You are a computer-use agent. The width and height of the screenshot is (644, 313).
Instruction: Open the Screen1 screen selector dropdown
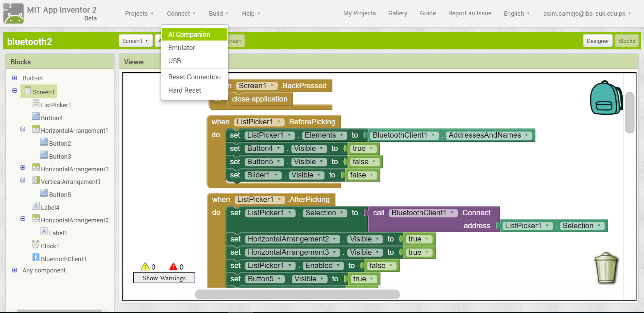pos(135,41)
